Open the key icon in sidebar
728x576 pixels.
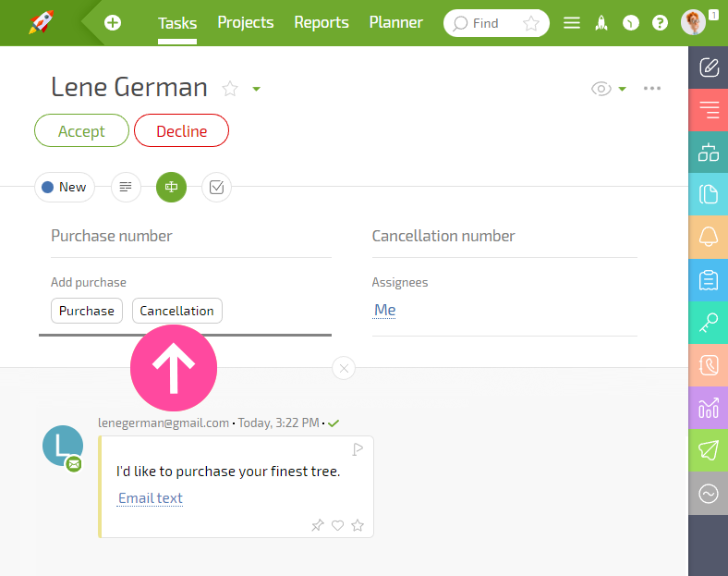(708, 323)
